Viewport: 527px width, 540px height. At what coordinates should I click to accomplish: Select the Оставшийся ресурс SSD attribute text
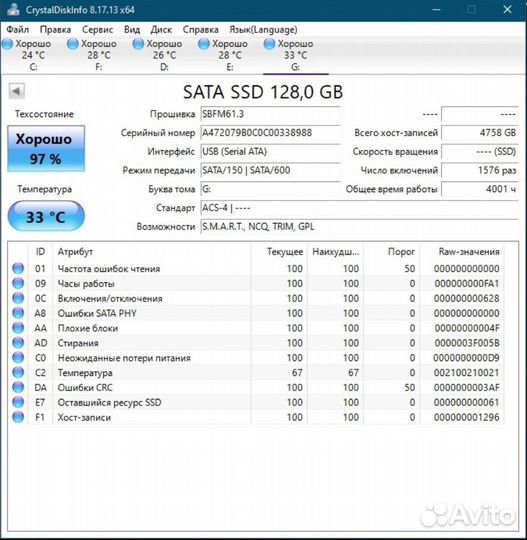(109, 402)
